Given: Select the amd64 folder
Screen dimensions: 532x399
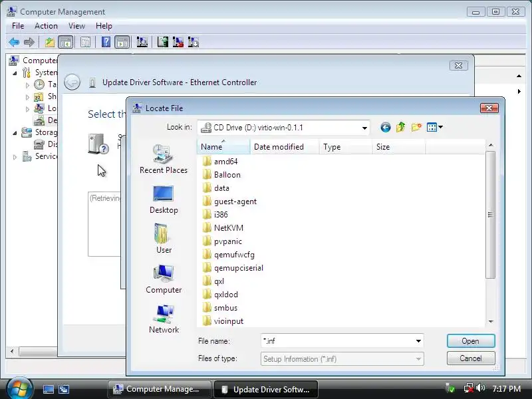Looking at the screenshot, I should [220, 162].
